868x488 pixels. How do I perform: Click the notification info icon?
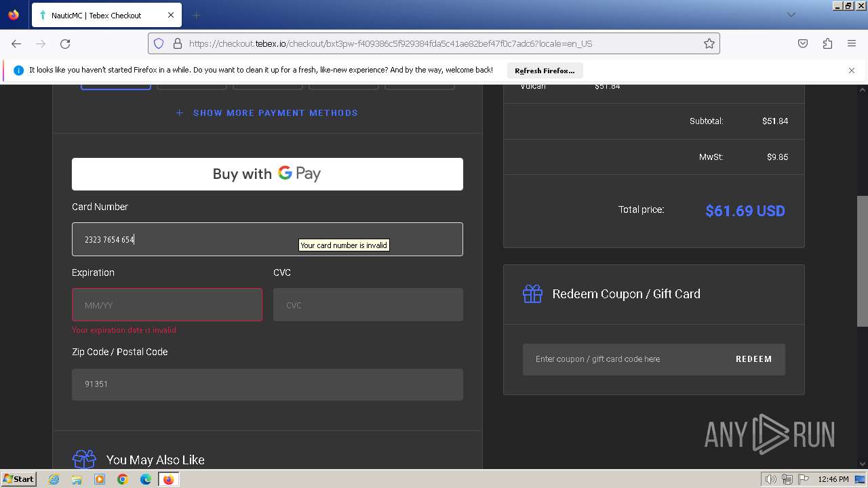click(x=18, y=70)
